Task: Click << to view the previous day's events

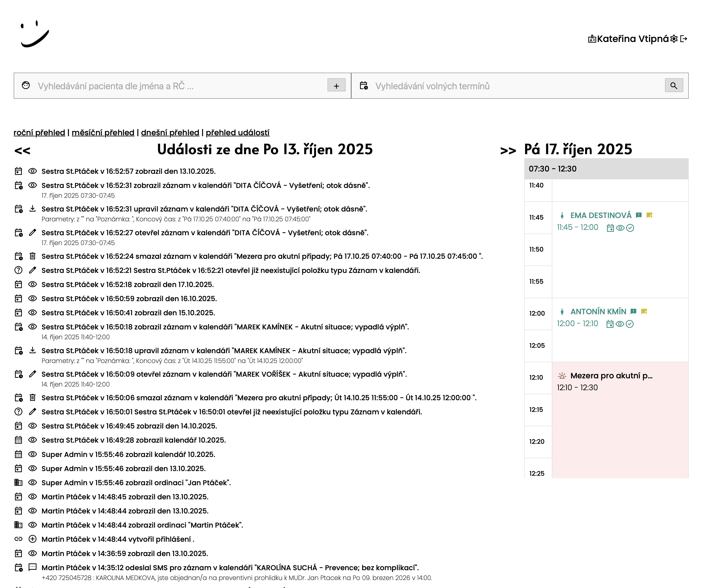Action: (x=22, y=150)
